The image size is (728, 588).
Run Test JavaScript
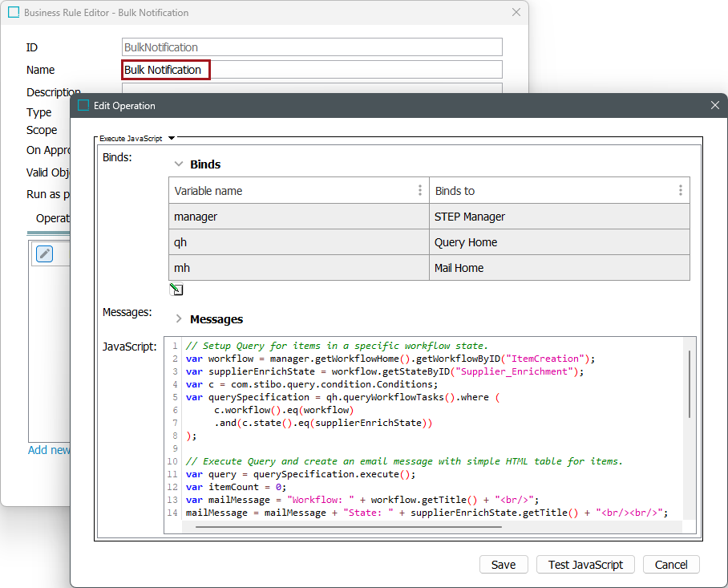click(585, 565)
